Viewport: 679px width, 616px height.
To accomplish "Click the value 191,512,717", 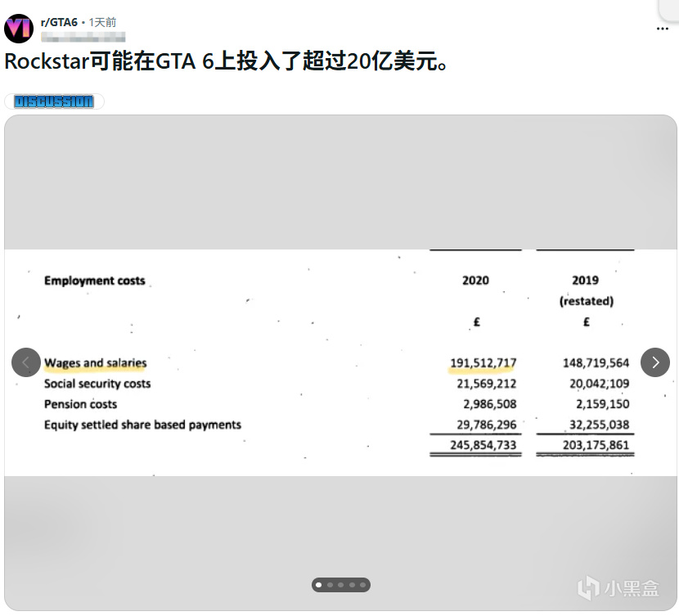I will [483, 362].
